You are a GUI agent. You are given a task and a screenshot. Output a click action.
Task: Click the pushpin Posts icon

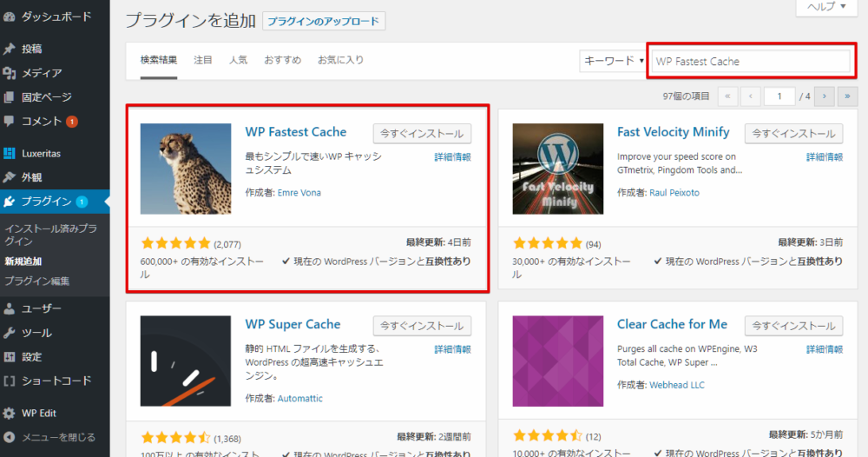(x=10, y=49)
